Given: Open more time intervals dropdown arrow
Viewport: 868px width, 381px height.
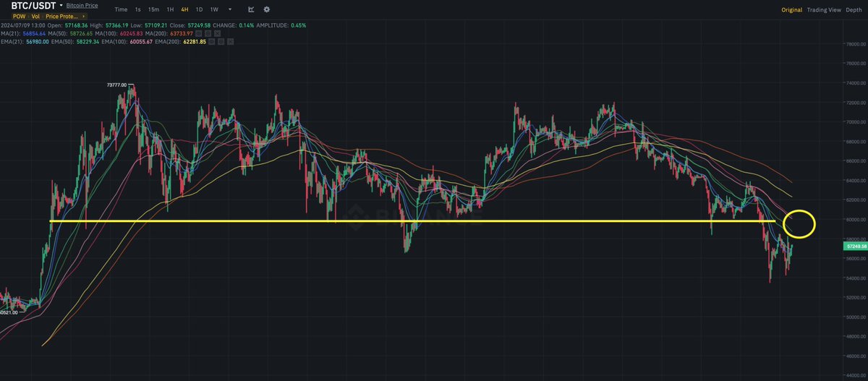Looking at the screenshot, I should pyautogui.click(x=230, y=10).
